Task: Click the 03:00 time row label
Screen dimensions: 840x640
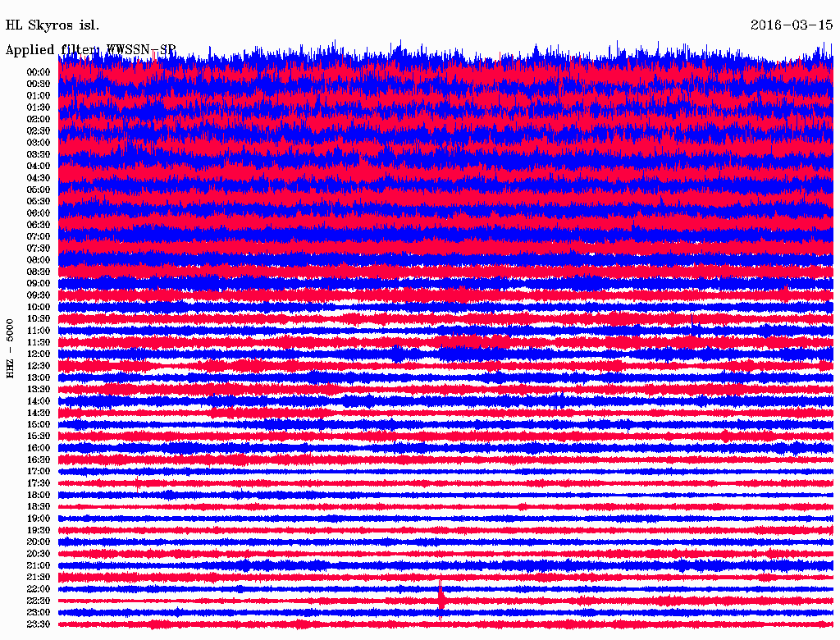Action: [x=39, y=143]
